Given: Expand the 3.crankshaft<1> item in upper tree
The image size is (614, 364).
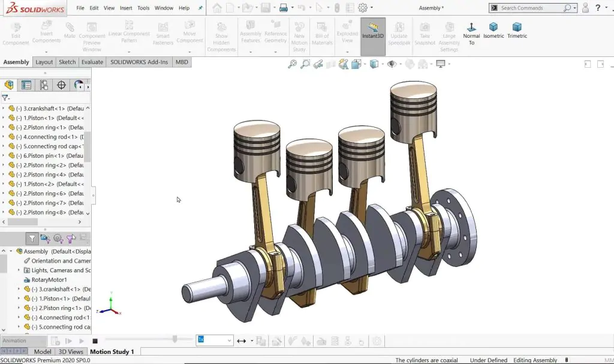Looking at the screenshot, I should point(4,108).
